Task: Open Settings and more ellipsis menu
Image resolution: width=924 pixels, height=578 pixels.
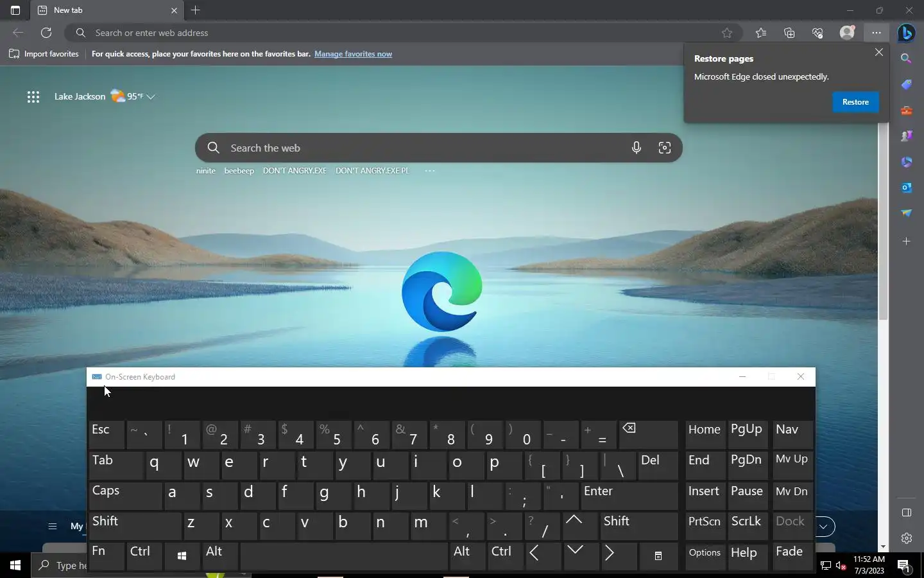Action: click(x=877, y=33)
